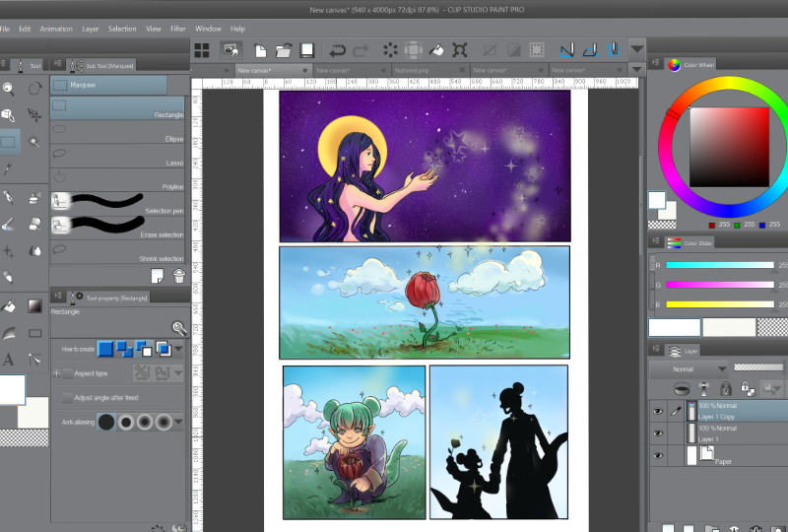Select anti-aliasing None option
This screenshot has width=788, height=532.
click(106, 422)
